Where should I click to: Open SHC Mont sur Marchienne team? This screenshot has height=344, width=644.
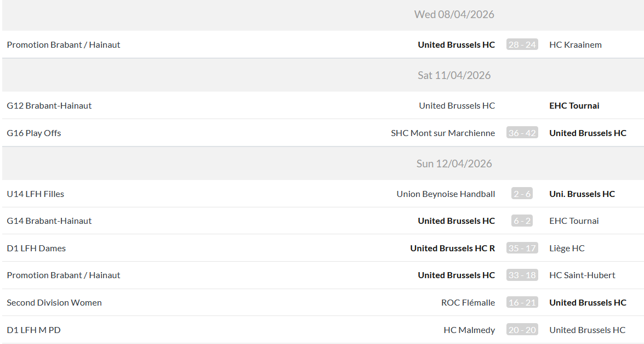tap(443, 133)
